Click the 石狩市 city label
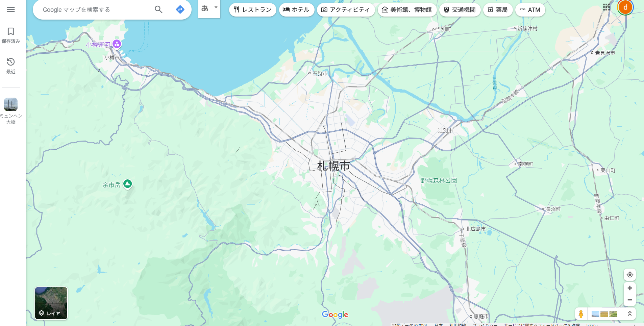The height and width of the screenshot is (326, 644). click(x=320, y=73)
